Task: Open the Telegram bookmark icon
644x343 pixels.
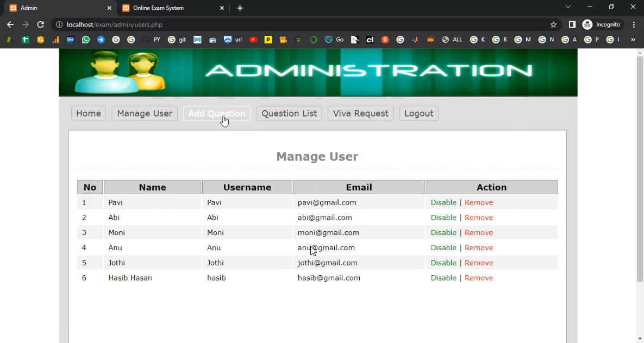Action: click(x=101, y=40)
